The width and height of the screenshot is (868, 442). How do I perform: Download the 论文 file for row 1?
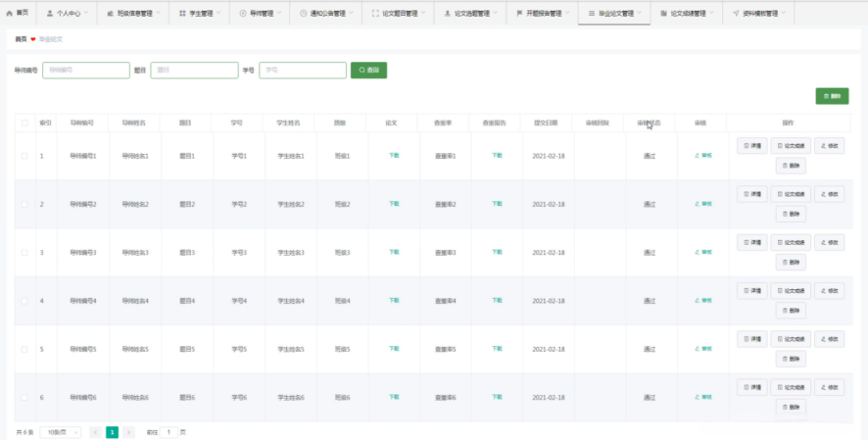(394, 156)
